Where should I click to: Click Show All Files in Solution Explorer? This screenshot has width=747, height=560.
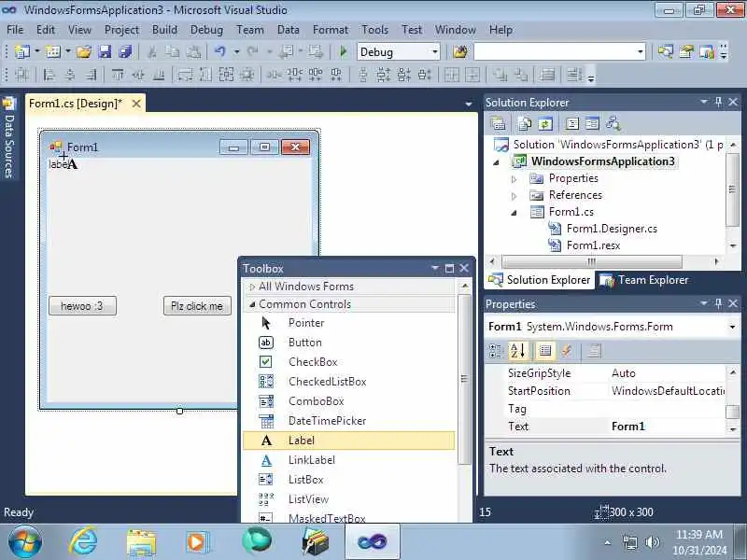click(524, 124)
